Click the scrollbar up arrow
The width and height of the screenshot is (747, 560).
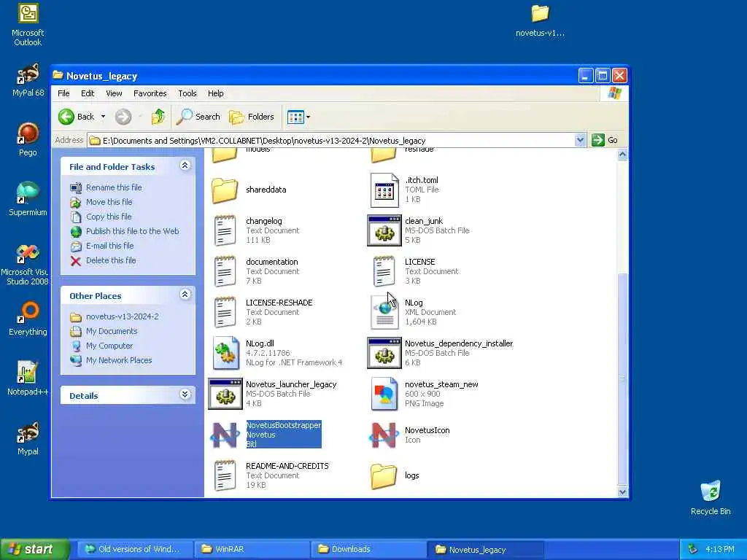tap(622, 155)
